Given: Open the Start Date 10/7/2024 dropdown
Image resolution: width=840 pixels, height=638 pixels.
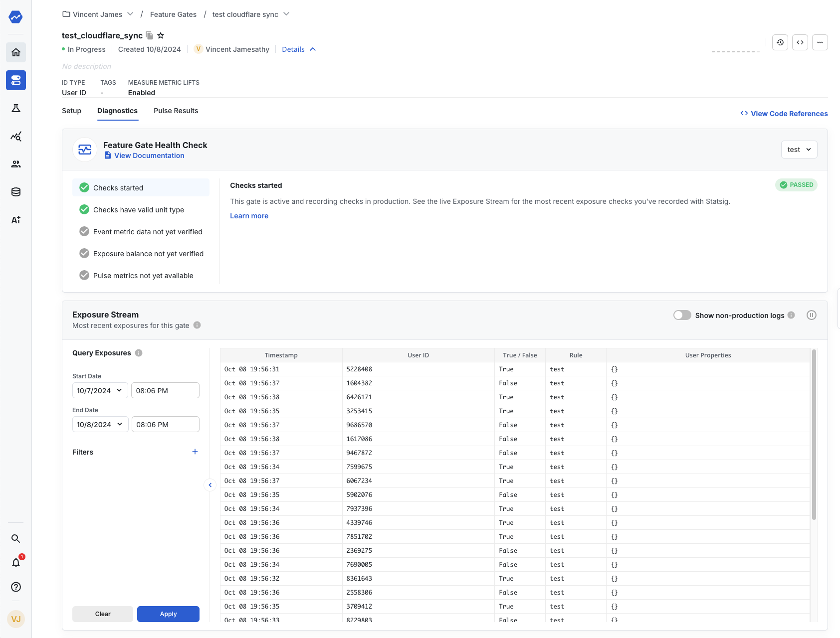Looking at the screenshot, I should coord(99,390).
